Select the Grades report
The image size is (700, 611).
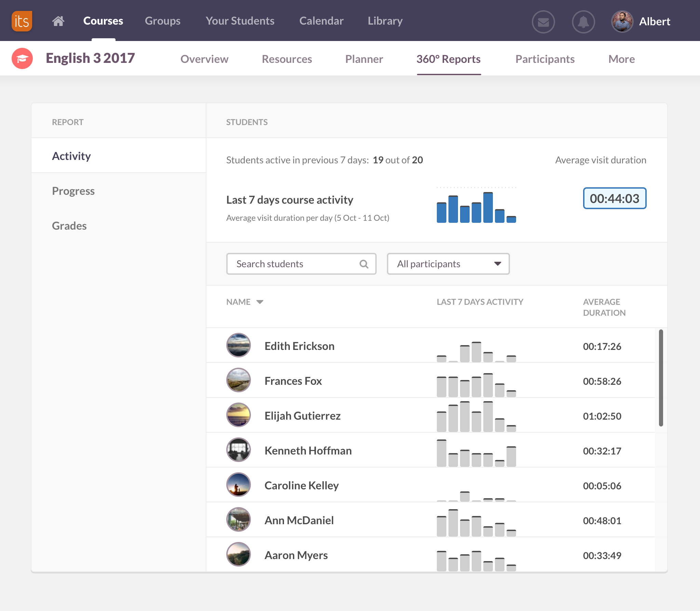click(x=69, y=226)
